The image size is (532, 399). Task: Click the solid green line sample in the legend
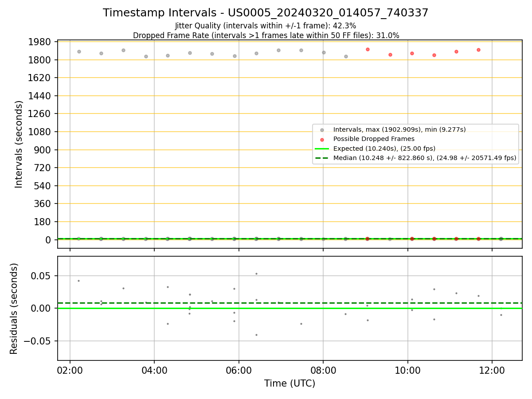tap(322, 149)
